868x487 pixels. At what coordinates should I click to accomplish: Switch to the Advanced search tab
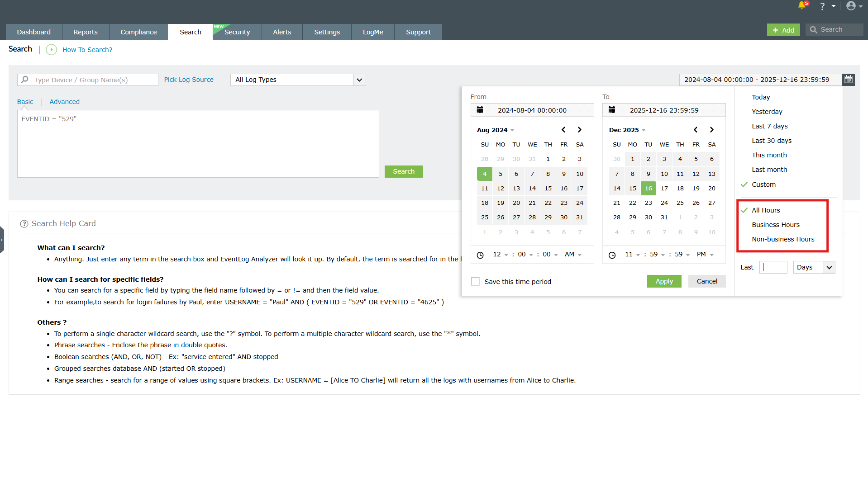64,102
